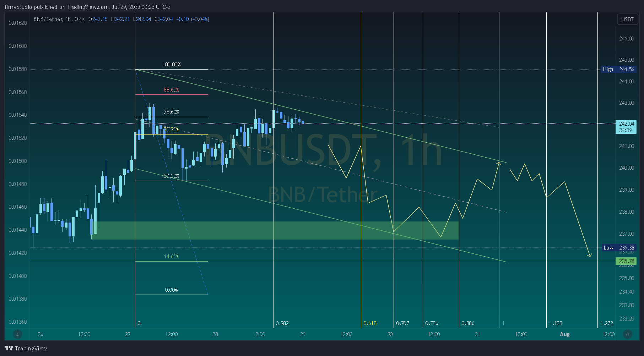
Task: Click the 0.886 Fib time zone label
Action: coord(468,323)
